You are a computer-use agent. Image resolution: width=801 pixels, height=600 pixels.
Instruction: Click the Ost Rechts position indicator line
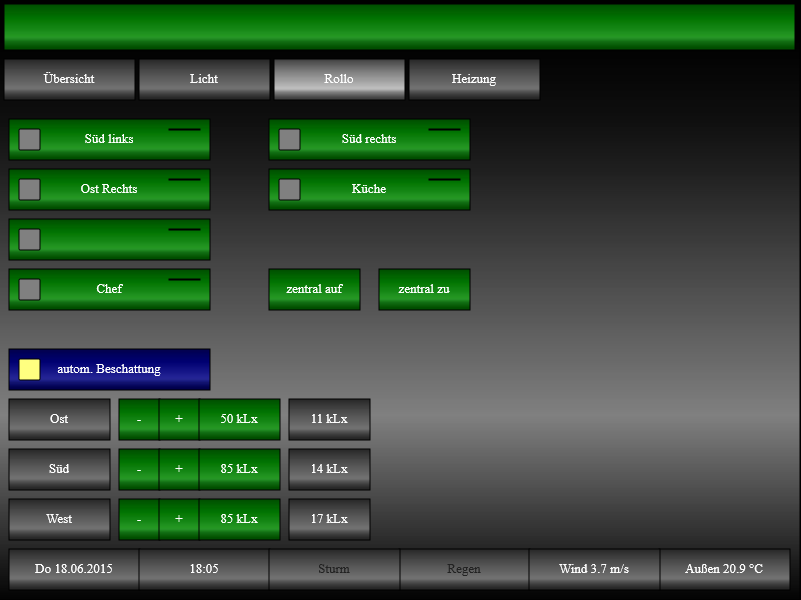click(x=184, y=180)
